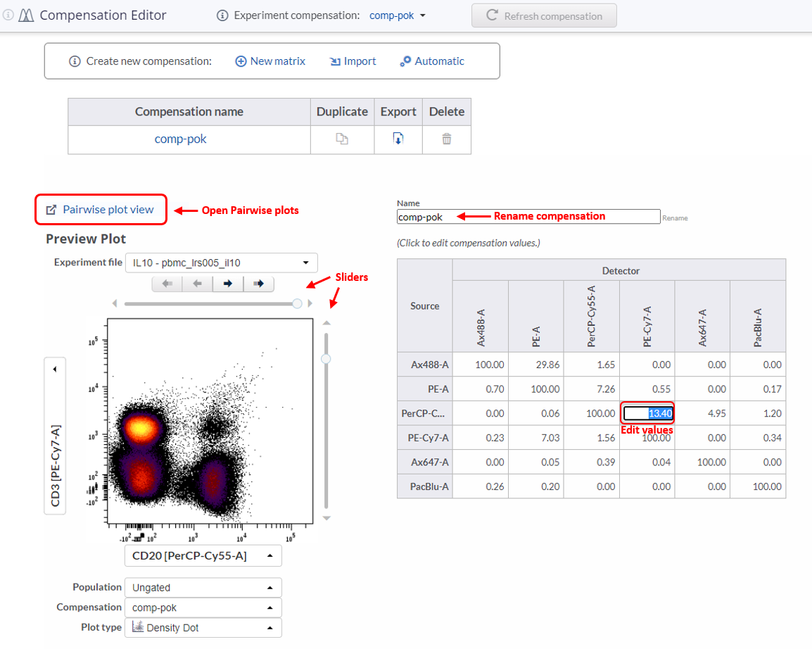Open comp-pok link in compensation table
Viewport: 812px width, 649px height.
tap(180, 139)
